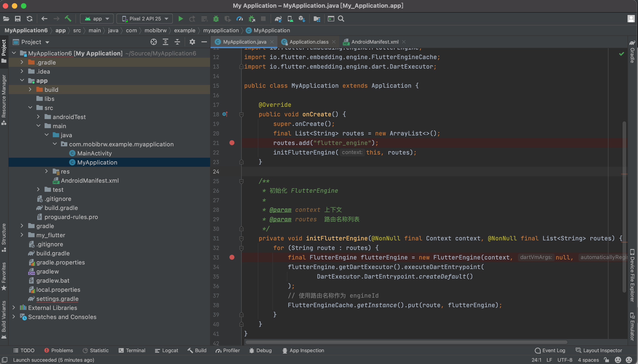Click the myapplication breadcrumb
This screenshot has width=638, height=364.
point(221,30)
